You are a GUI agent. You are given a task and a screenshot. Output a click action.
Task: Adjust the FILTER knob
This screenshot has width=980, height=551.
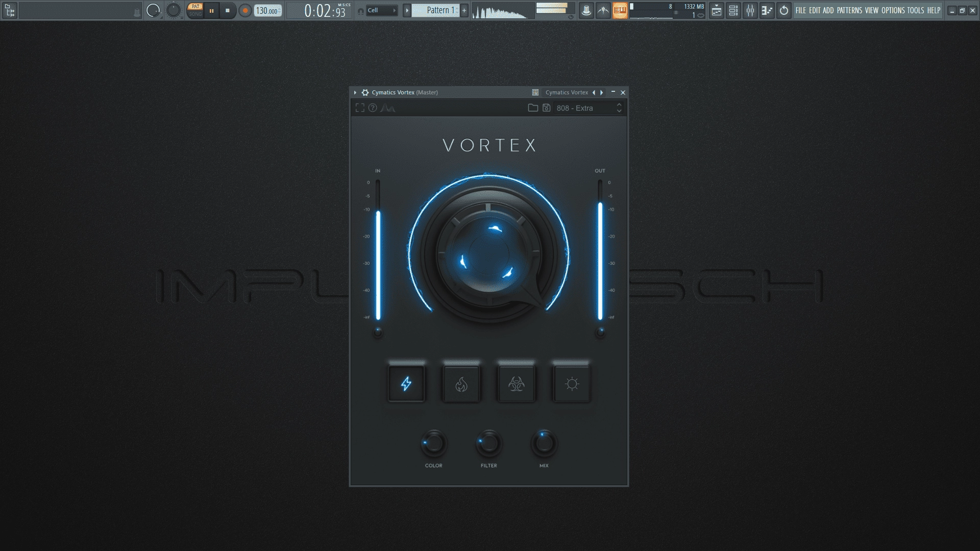pyautogui.click(x=489, y=443)
